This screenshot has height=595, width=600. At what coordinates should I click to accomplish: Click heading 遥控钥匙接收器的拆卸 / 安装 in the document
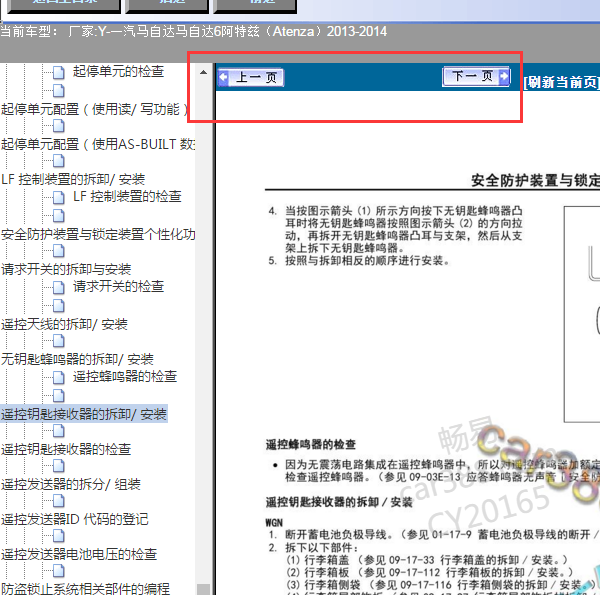[x=339, y=502]
